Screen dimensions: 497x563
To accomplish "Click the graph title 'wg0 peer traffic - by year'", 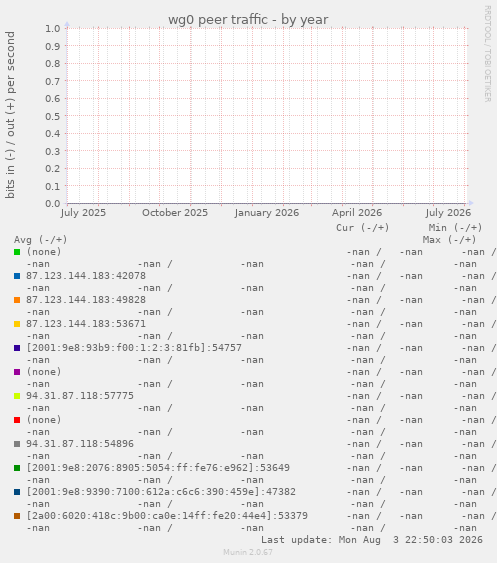I will click(248, 19).
